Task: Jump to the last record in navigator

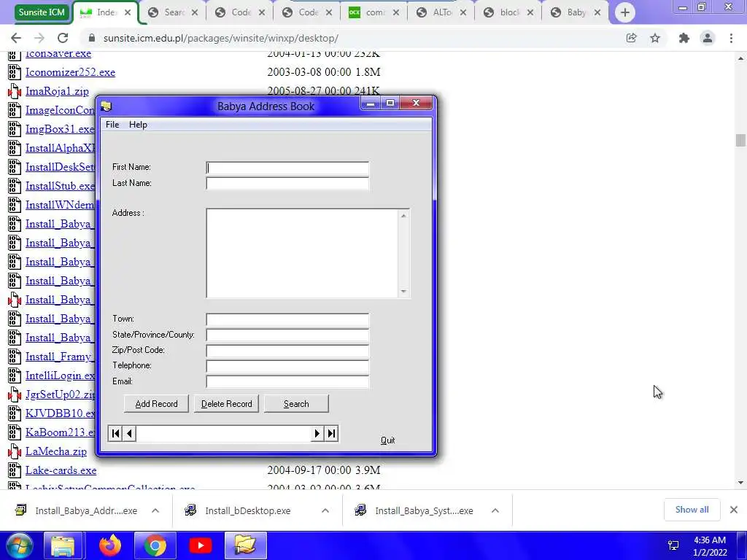Action: [x=331, y=433]
